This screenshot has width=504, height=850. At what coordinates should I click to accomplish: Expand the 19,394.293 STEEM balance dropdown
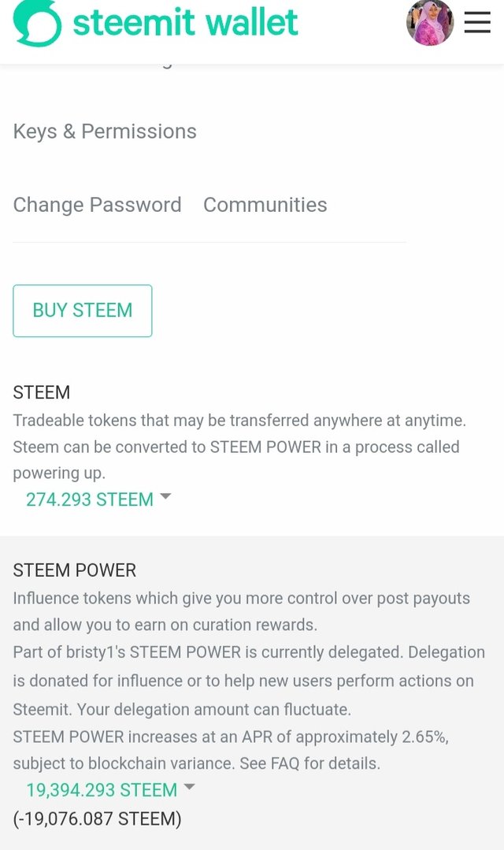pyautogui.click(x=102, y=790)
